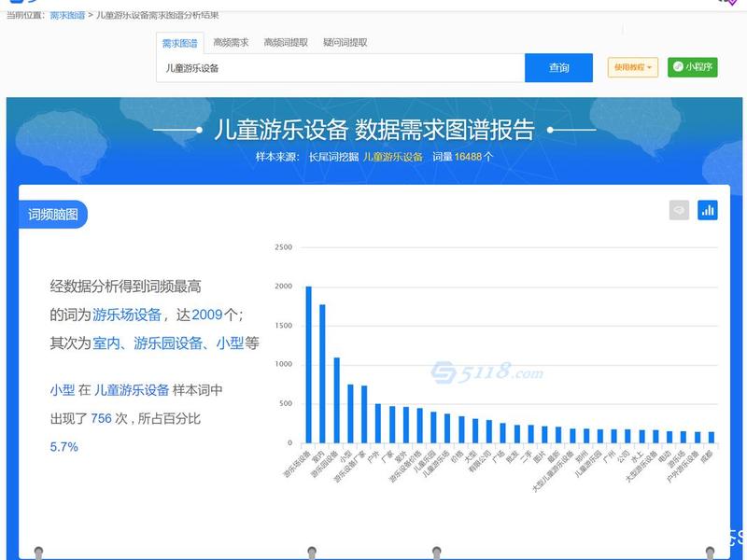Open the 高频需求 tab

coord(231,42)
